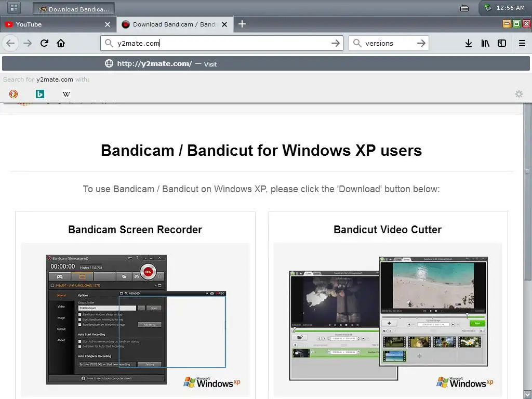
Task: Click the go arrow in the address bar
Action: 335,43
